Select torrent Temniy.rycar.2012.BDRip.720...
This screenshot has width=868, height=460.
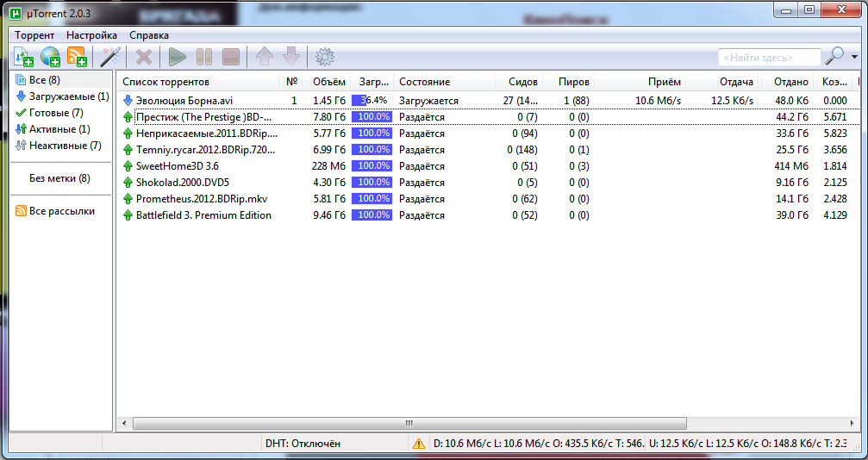(205, 150)
